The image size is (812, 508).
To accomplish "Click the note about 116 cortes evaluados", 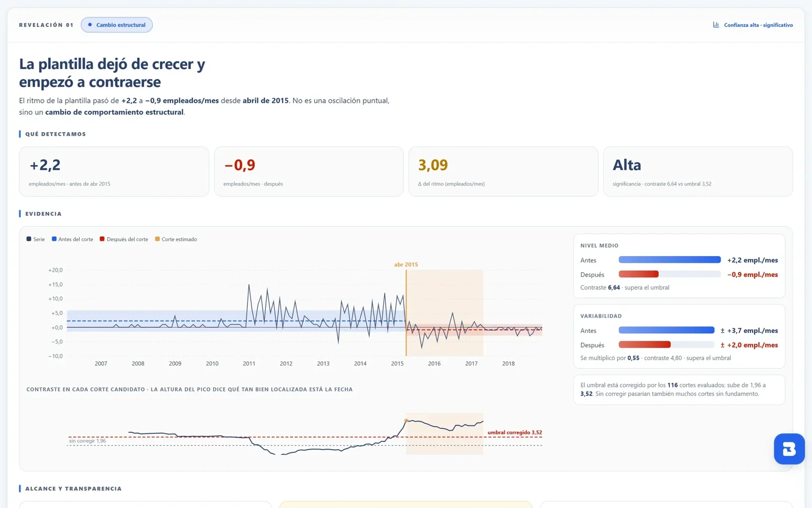I will coord(679,390).
